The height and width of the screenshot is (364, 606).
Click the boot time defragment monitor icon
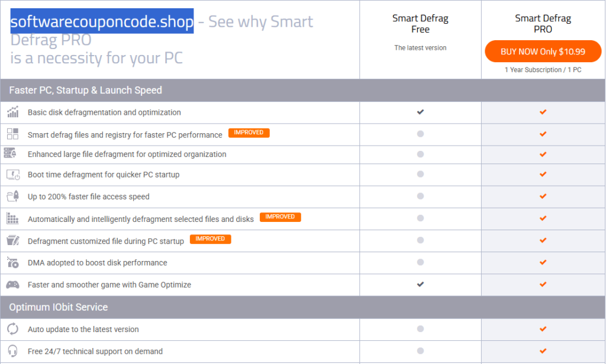(13, 175)
